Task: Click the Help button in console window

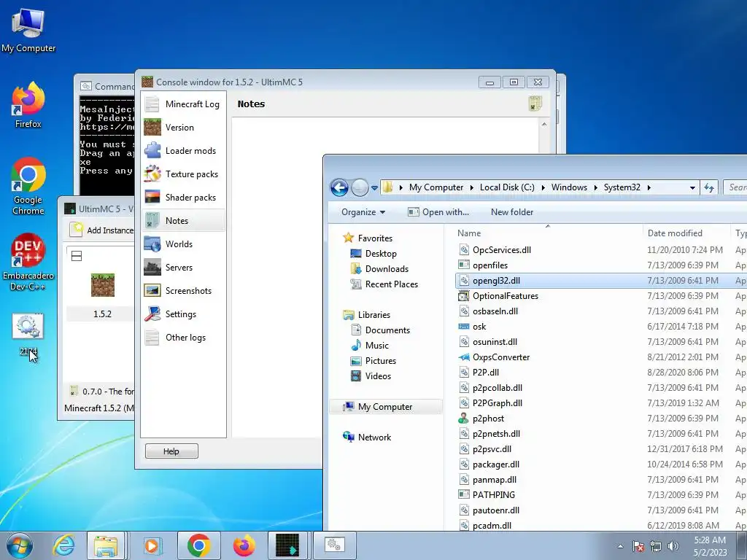Action: pos(171,451)
